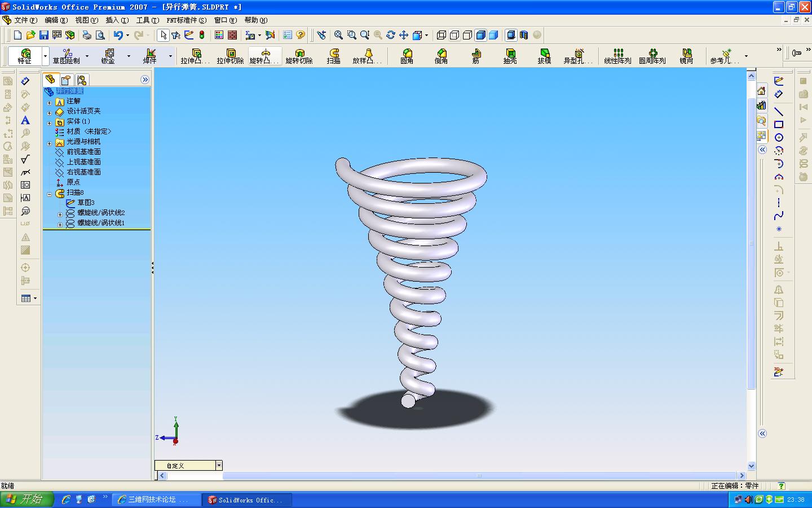This screenshot has height=508, width=812.
Task: Select 草图3 sketch in the feature tree
Action: (x=86, y=203)
